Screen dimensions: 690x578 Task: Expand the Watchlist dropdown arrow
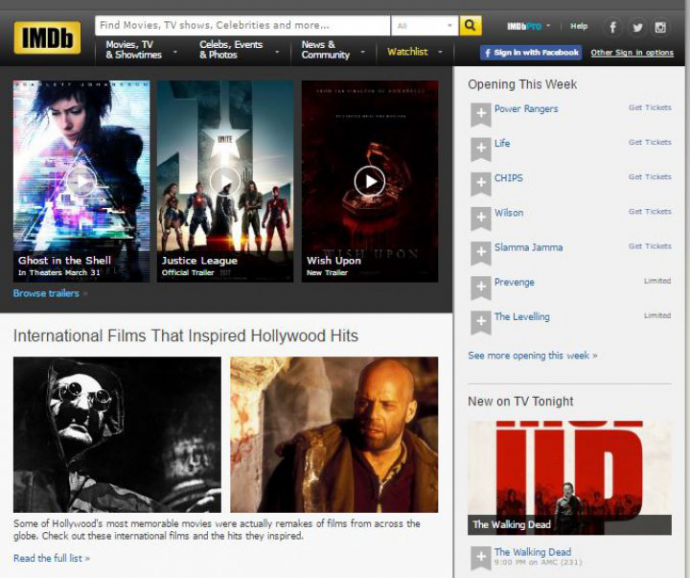437,51
